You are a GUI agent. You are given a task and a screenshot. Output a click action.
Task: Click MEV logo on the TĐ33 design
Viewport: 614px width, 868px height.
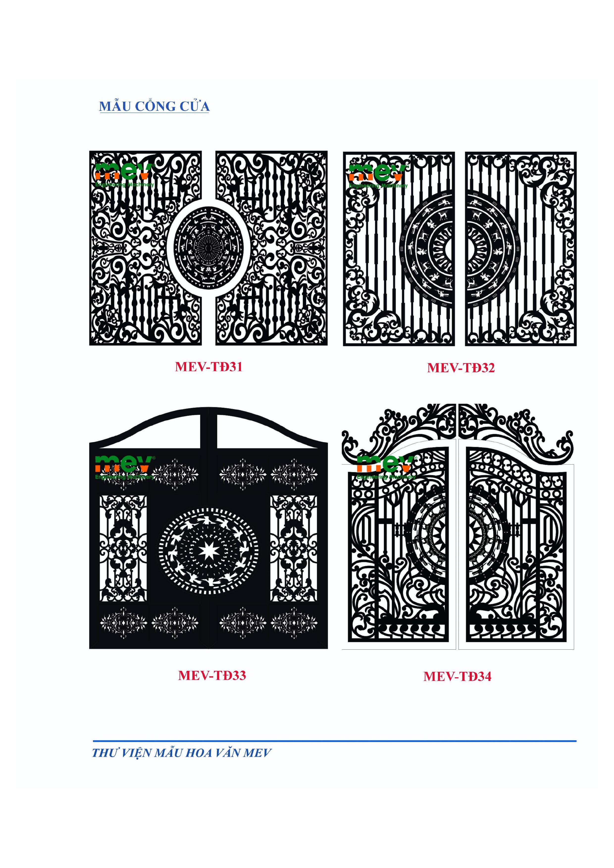point(125,468)
